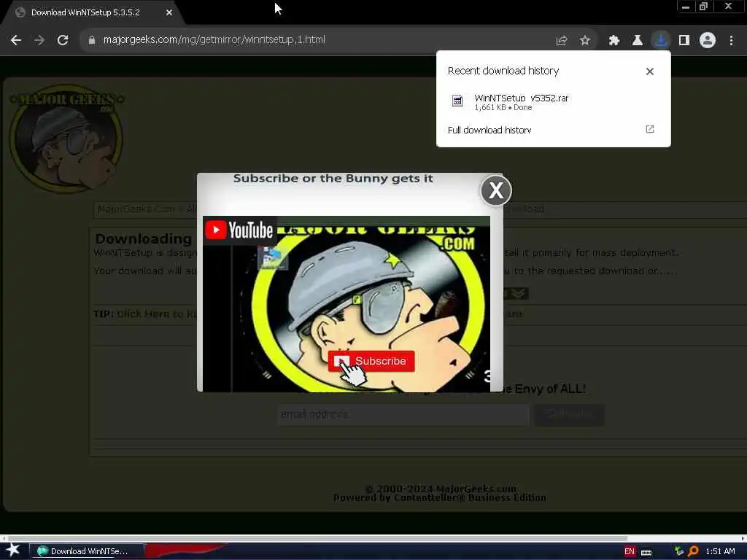Click the magnifier tray icon
Viewport: 747px width, 560px height.
[x=694, y=551]
